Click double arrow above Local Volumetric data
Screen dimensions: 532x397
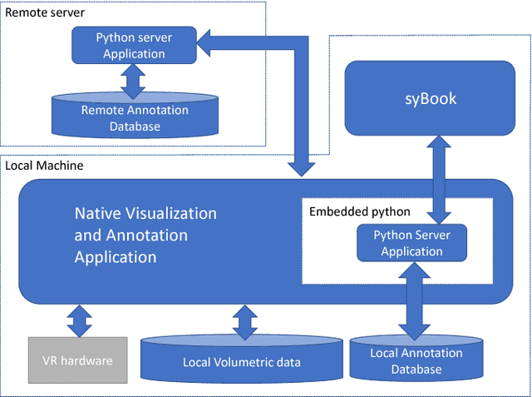pyautogui.click(x=244, y=321)
